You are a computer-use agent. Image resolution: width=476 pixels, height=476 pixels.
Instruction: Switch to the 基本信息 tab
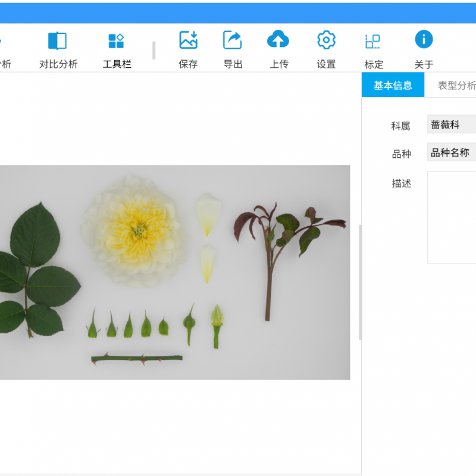(393, 85)
